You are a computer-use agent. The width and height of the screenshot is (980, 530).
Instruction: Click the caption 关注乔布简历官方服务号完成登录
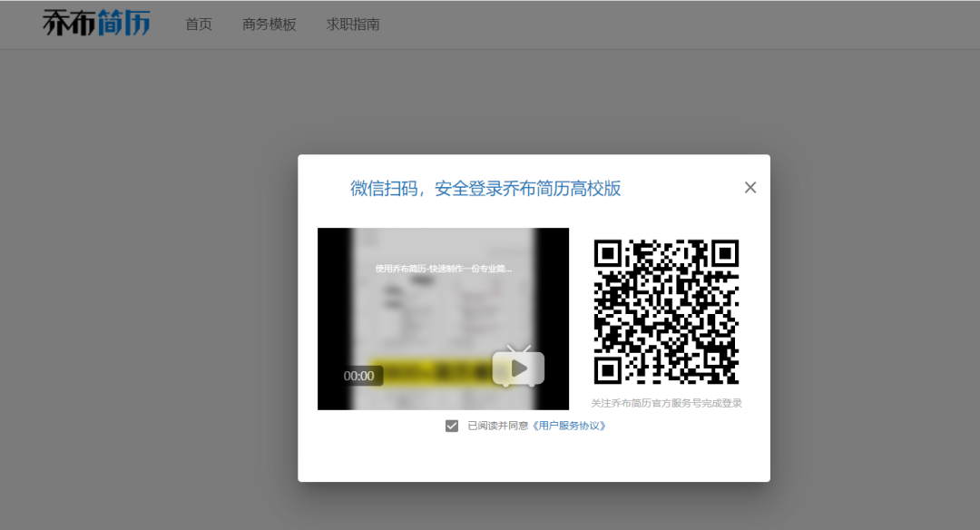(666, 403)
